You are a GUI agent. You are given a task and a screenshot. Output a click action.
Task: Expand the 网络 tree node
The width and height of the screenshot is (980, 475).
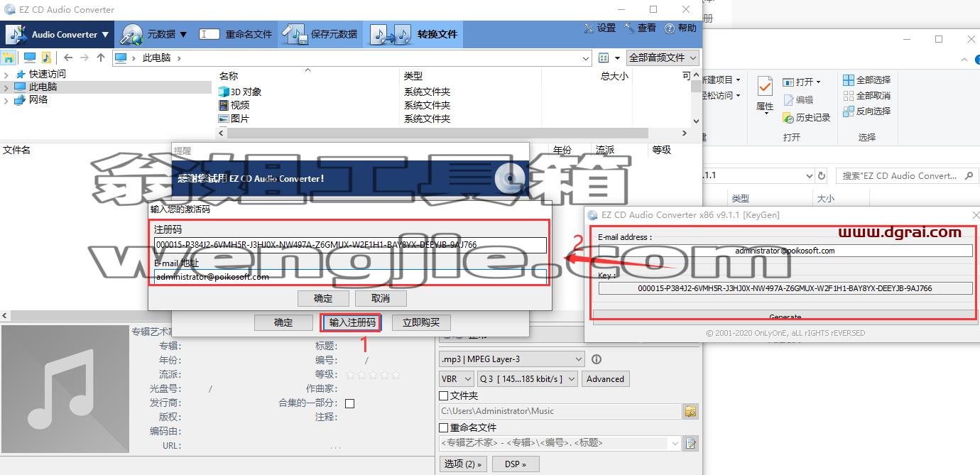point(6,100)
